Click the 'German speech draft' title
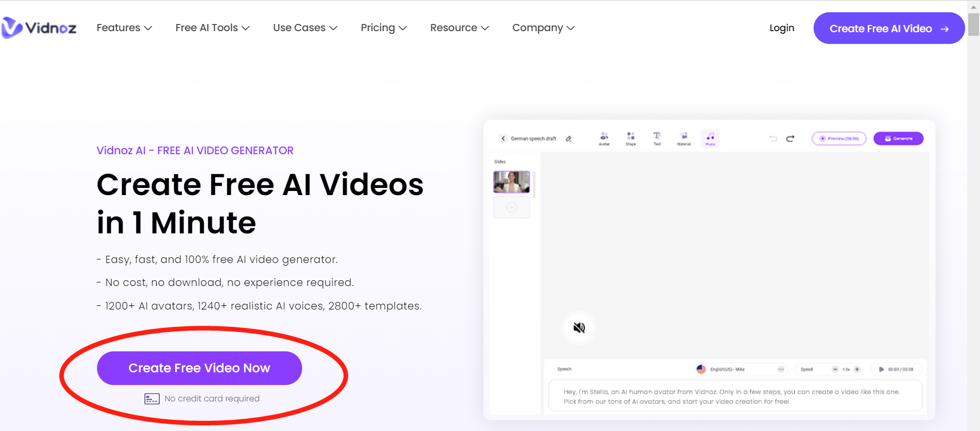Screen dimensions: 980x431 point(533,138)
